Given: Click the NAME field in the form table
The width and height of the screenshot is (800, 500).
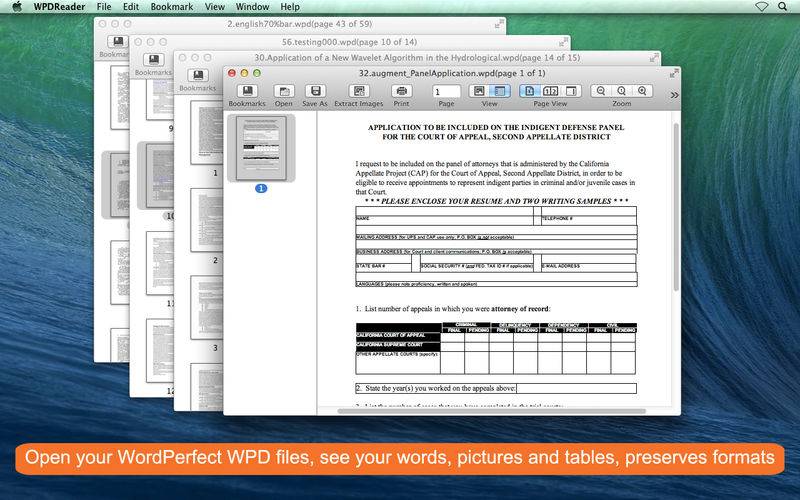Looking at the screenshot, I should (444, 215).
